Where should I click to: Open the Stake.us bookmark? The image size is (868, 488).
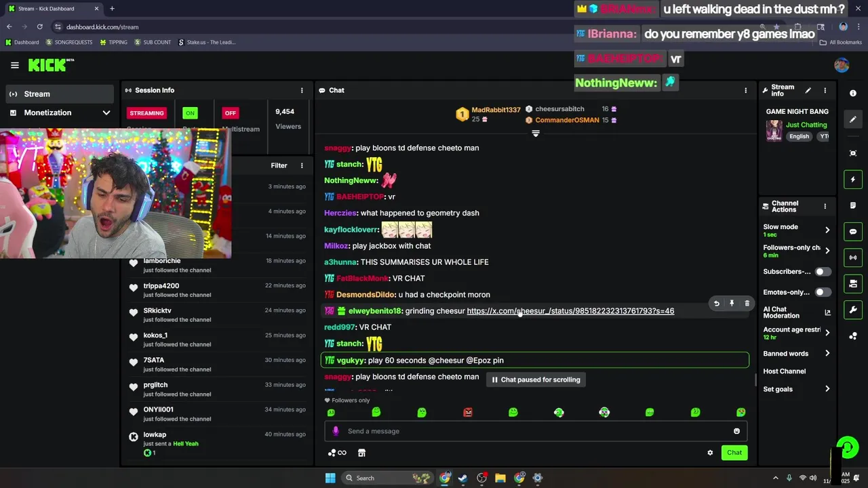tap(206, 42)
